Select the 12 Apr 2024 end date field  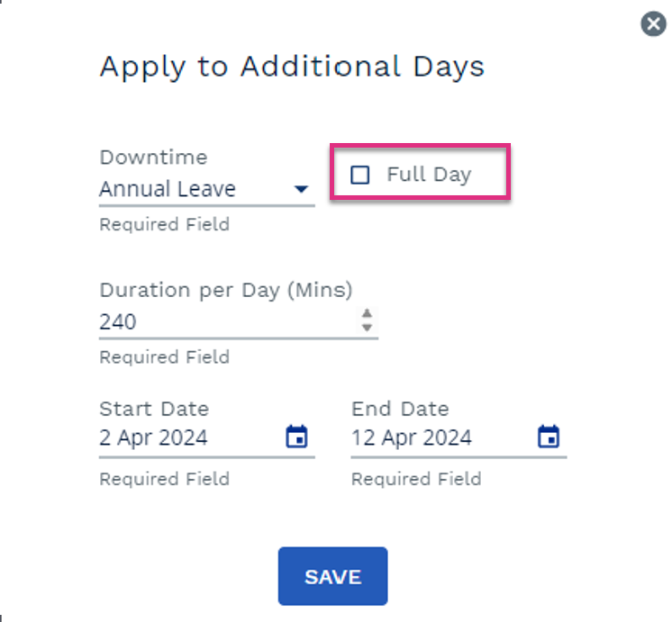point(459,438)
